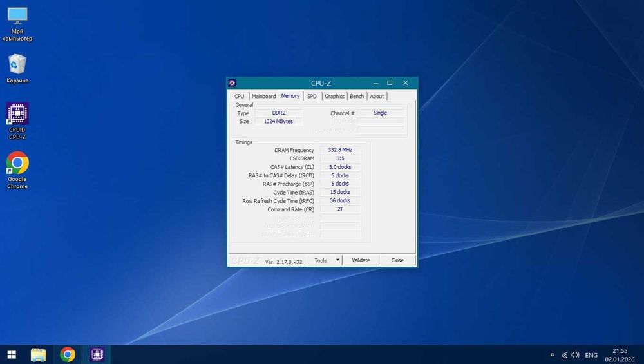
Task: Click the DDR2 memory type value
Action: tap(278, 113)
